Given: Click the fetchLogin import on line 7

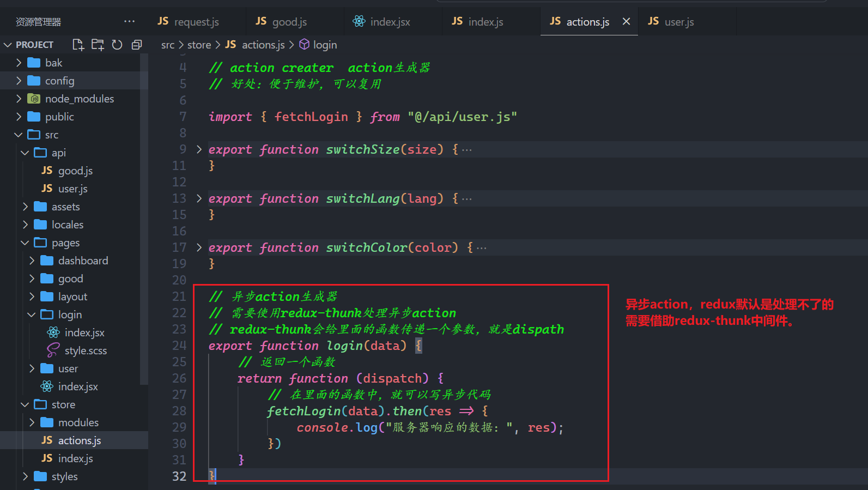Looking at the screenshot, I should tap(311, 117).
